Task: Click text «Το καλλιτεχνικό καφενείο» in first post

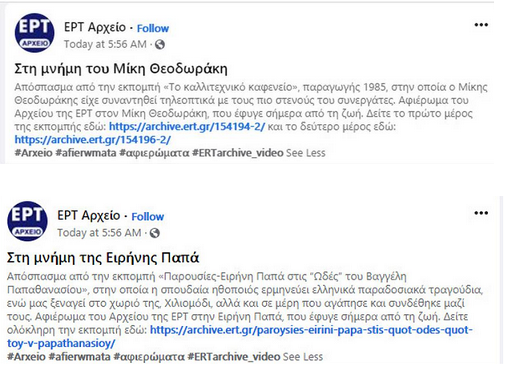Action: [231, 87]
